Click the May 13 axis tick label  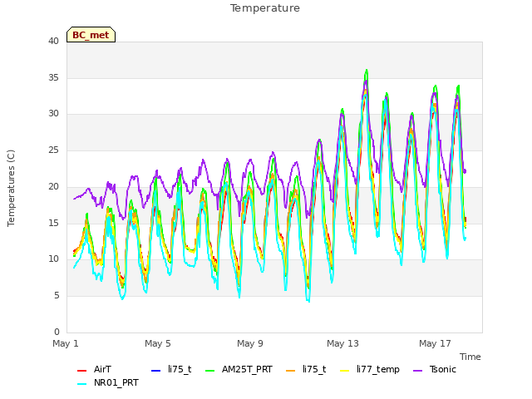[x=342, y=343]
